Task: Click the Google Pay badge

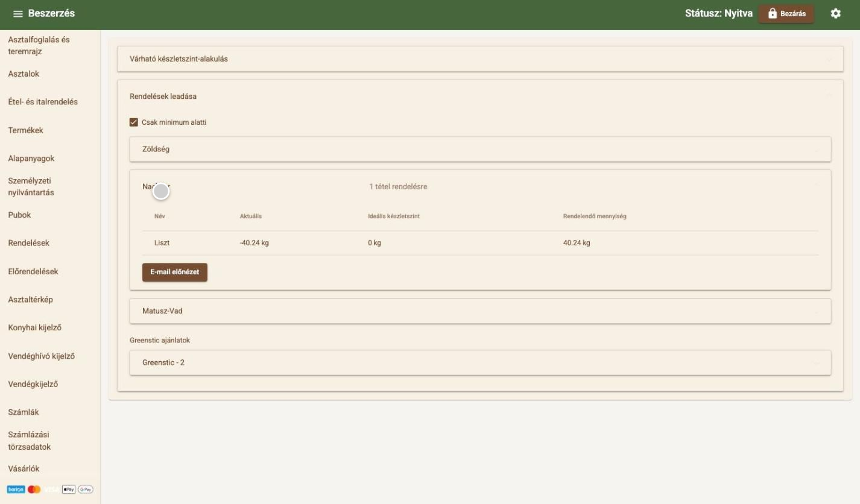Action: point(85,490)
